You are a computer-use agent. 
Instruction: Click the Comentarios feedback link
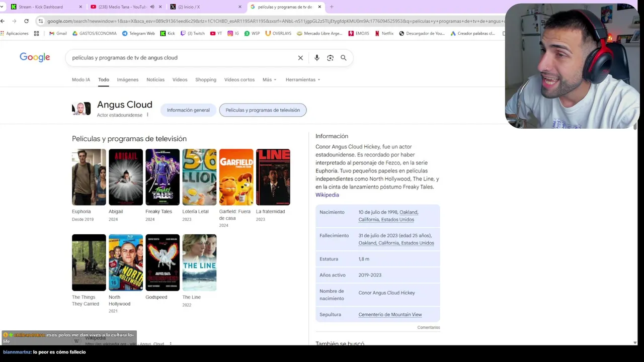click(x=429, y=327)
